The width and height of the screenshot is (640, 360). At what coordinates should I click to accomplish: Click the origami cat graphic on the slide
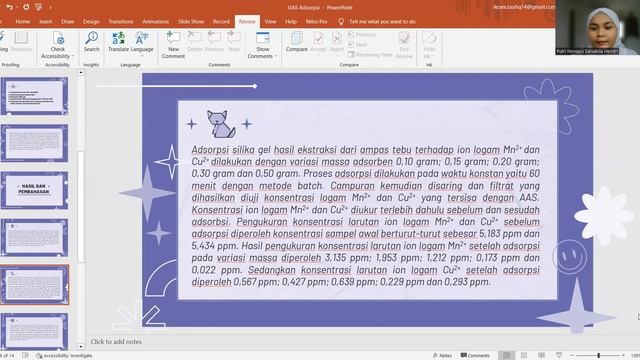(221, 124)
